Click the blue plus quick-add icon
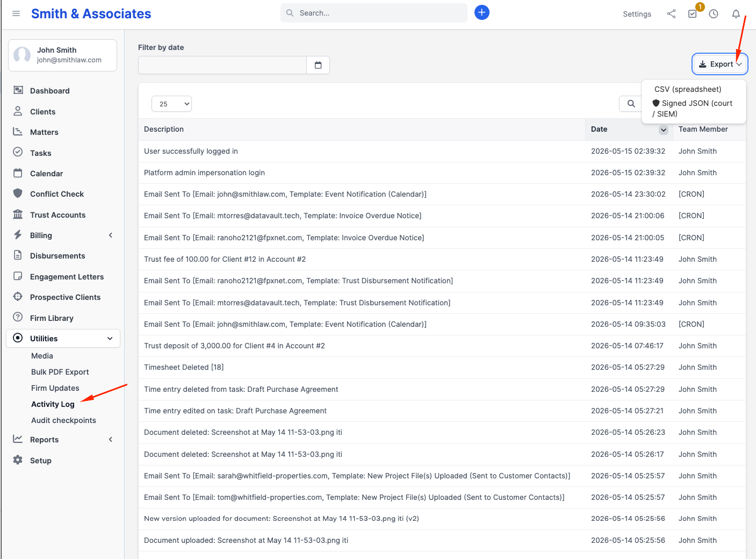This screenshot has height=559, width=756. [x=482, y=12]
